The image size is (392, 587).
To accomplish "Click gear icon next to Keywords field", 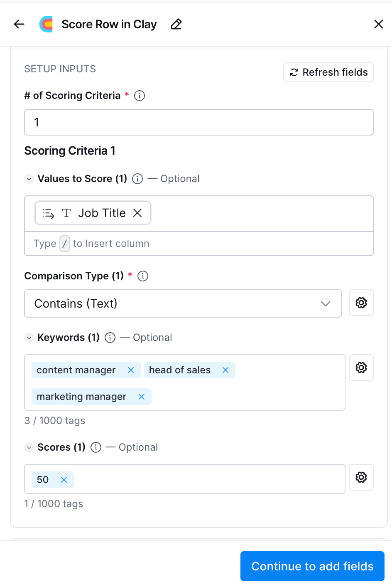I will (x=361, y=367).
